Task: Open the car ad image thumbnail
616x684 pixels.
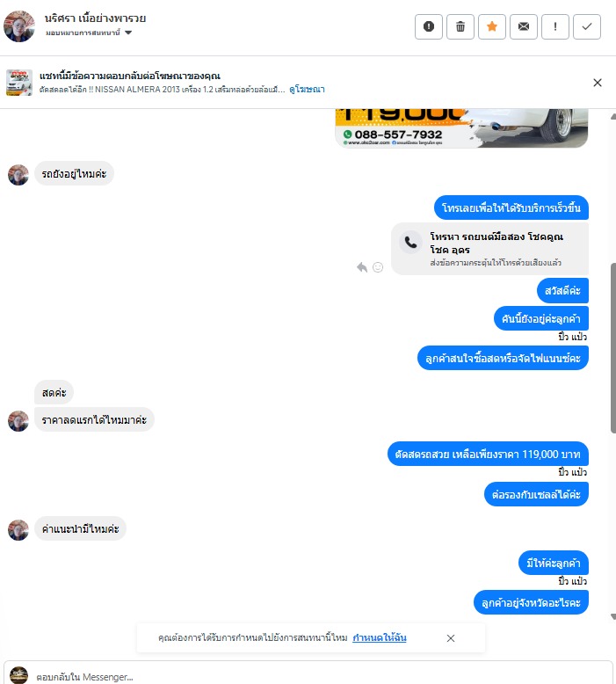Action: click(461, 127)
